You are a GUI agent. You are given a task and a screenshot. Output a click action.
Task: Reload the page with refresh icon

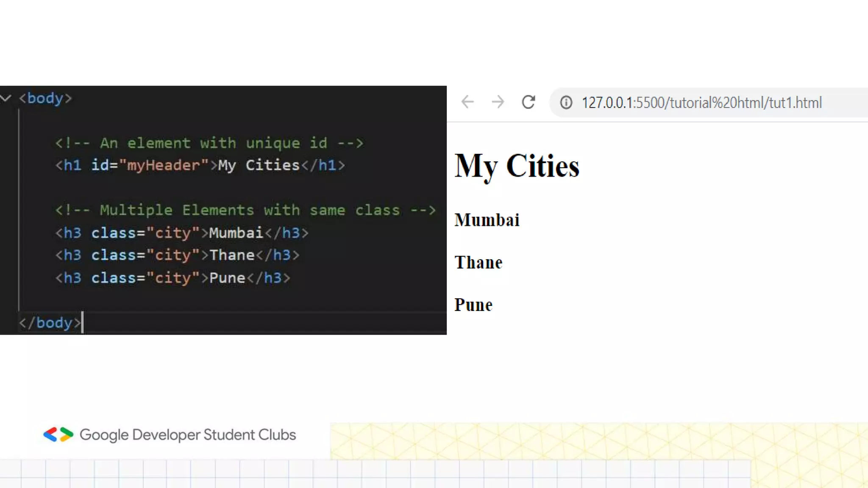tap(529, 102)
